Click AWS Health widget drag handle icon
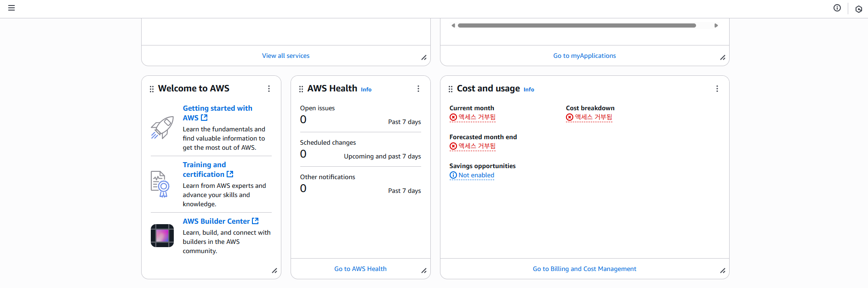The image size is (868, 288). pos(301,89)
